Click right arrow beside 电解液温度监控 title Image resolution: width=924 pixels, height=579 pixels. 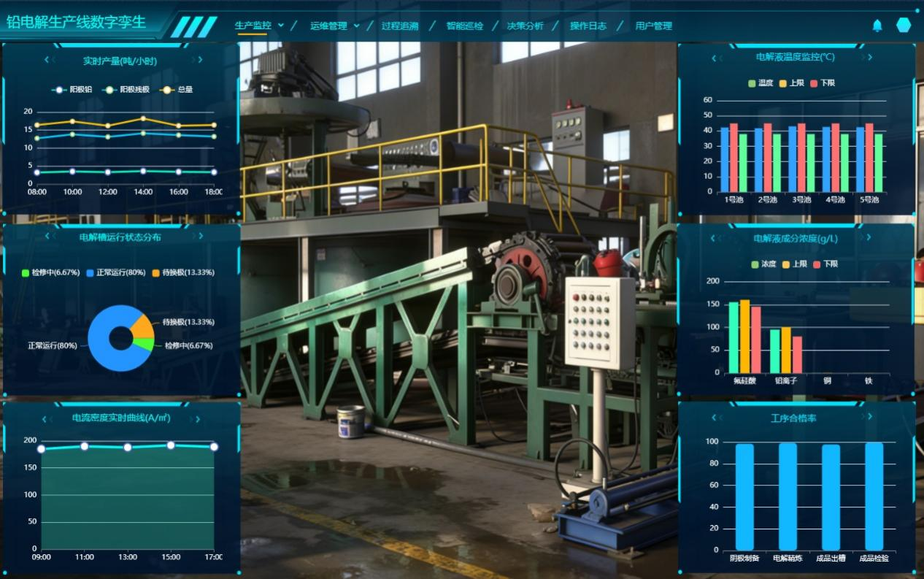(x=870, y=57)
